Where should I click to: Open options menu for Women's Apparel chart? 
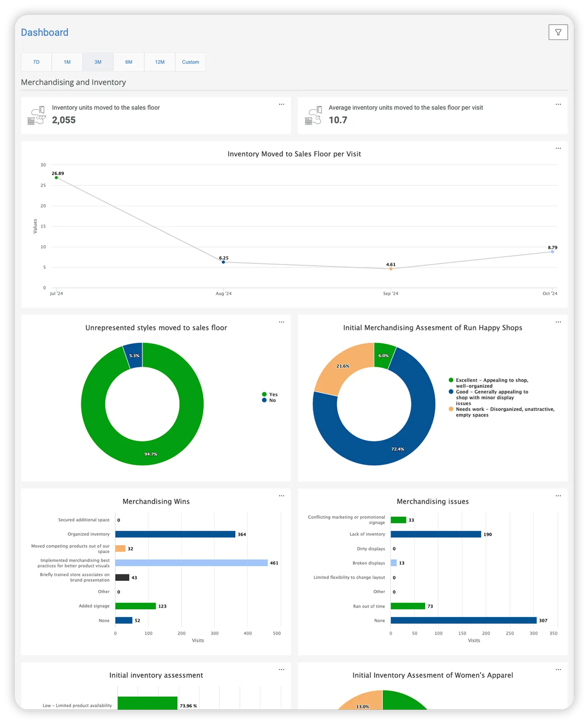[558, 669]
